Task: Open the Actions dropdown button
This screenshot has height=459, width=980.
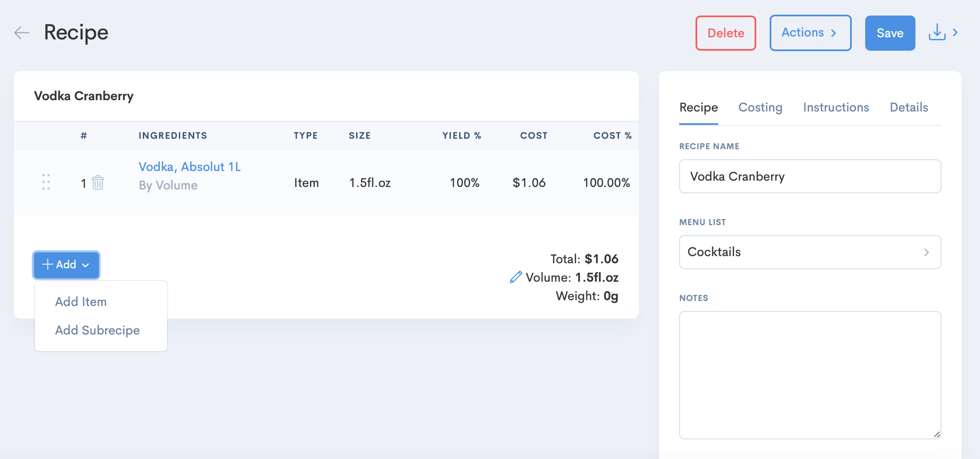Action: pyautogui.click(x=810, y=33)
